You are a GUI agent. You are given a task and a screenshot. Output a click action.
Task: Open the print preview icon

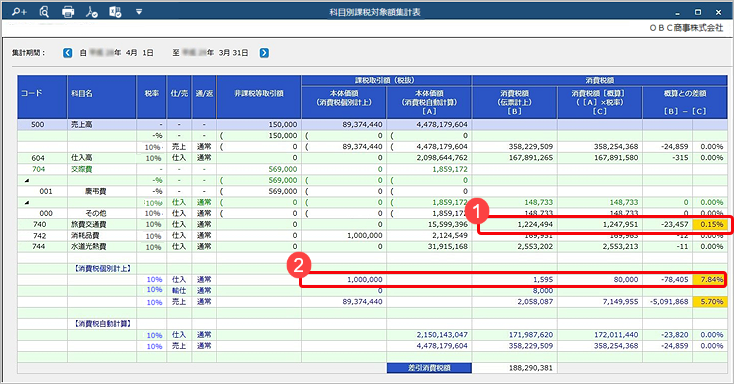(x=44, y=12)
